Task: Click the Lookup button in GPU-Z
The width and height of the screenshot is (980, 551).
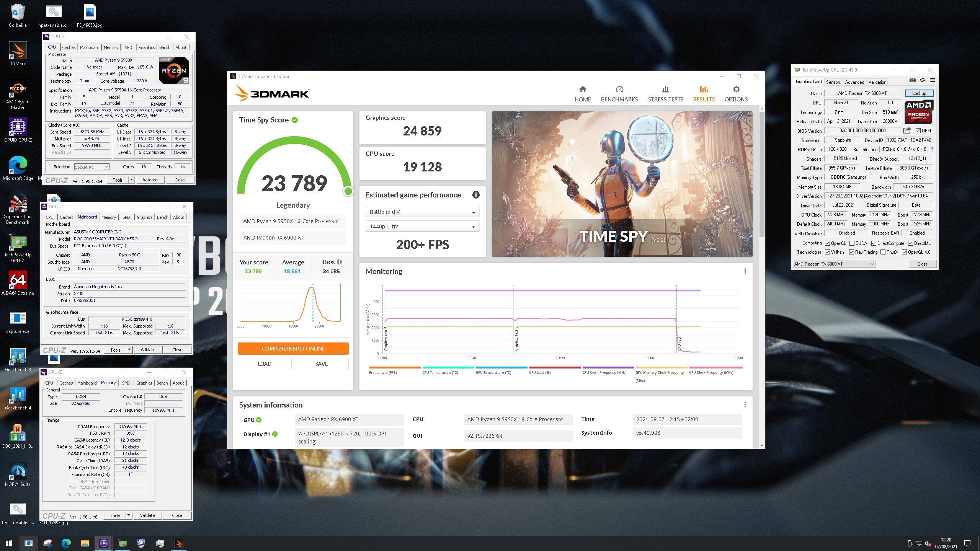Action: [x=919, y=93]
